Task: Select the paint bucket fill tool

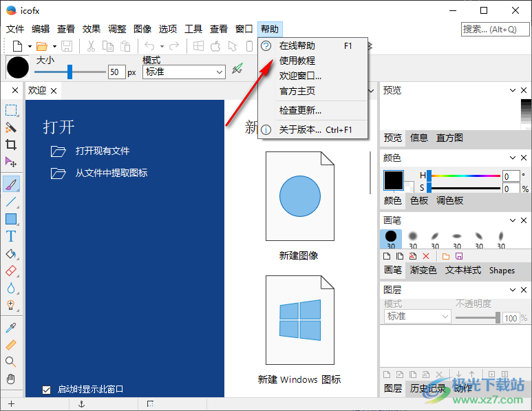Action: pyautogui.click(x=11, y=254)
